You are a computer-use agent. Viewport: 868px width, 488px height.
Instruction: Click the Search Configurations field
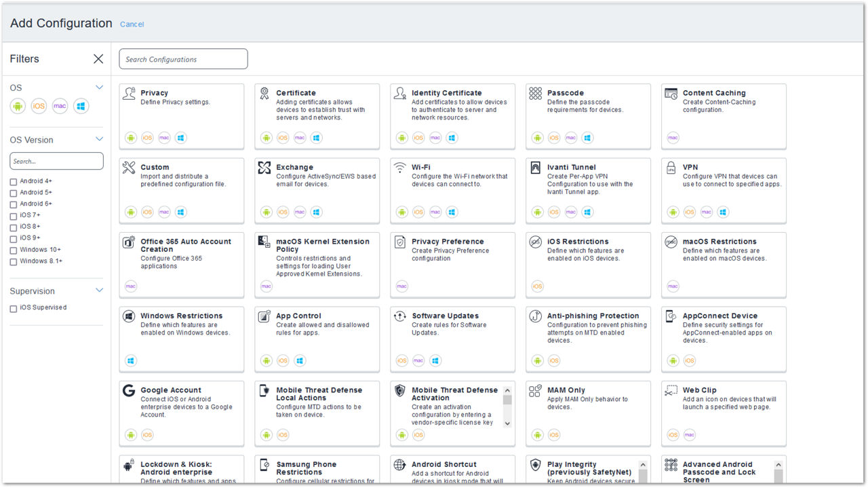click(x=183, y=59)
